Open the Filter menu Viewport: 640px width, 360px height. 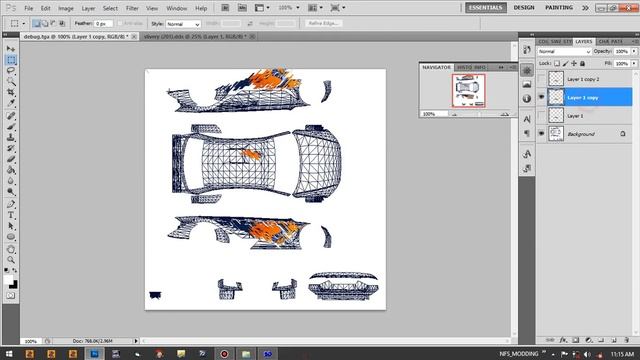click(x=132, y=8)
